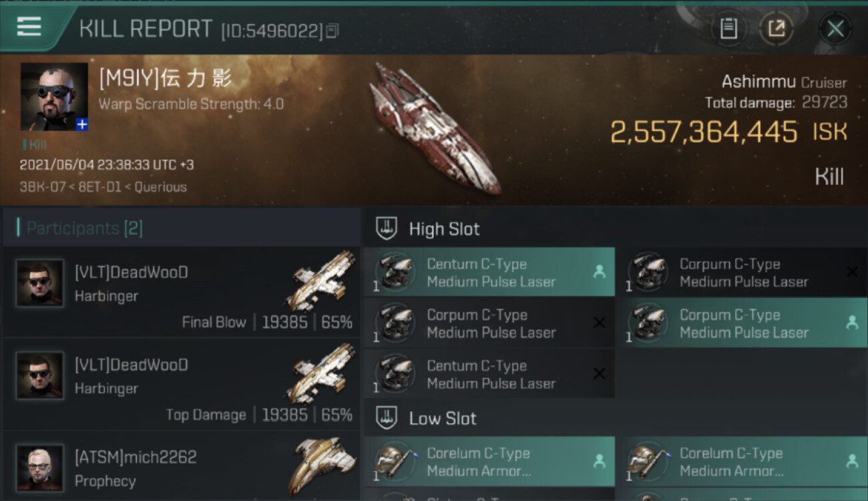868x501 pixels.
Task: Select the Low Slot section header
Action: (443, 419)
